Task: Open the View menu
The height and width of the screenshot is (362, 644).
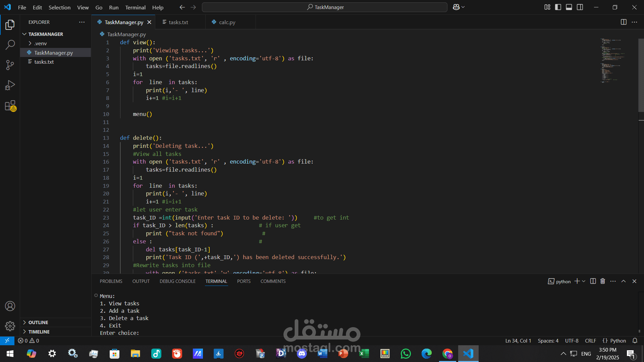Action: point(83,7)
